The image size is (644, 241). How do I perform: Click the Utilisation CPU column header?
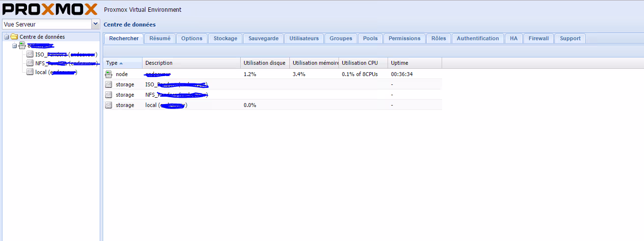(x=360, y=63)
